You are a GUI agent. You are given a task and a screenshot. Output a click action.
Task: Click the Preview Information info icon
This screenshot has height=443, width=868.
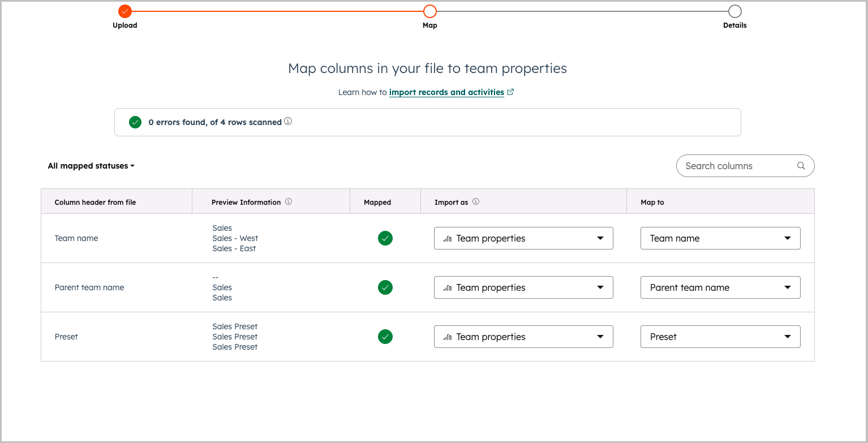[289, 202]
